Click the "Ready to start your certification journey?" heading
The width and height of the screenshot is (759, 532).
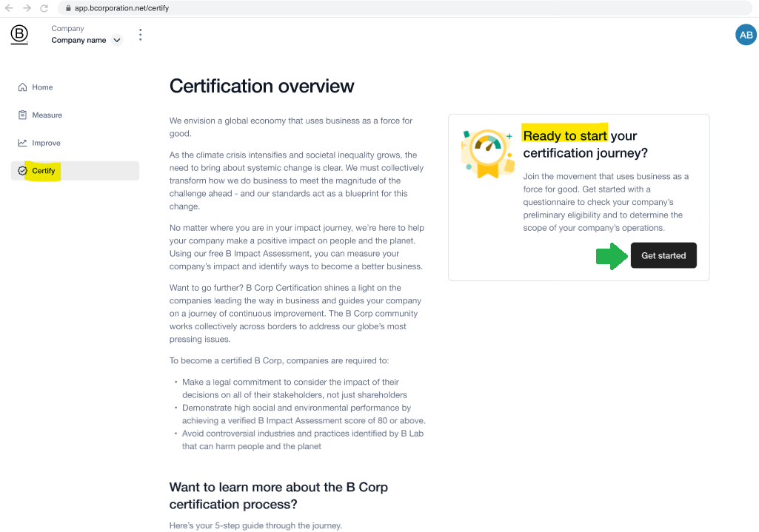585,144
